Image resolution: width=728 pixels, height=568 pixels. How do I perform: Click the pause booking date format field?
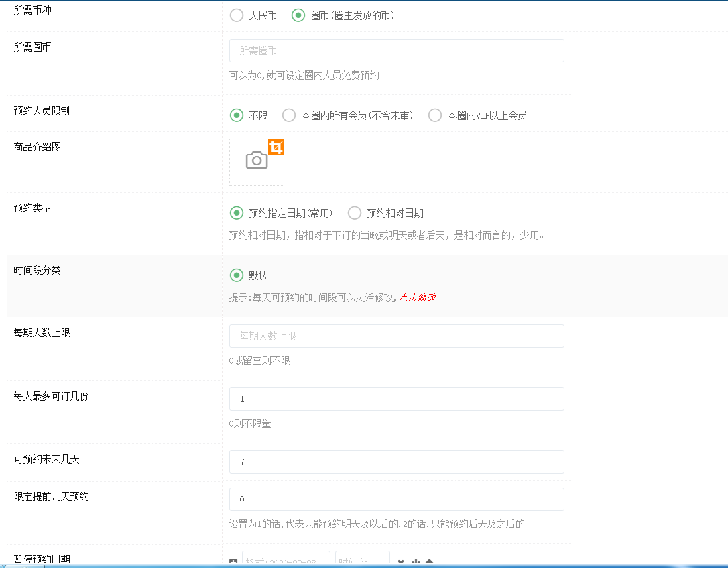point(286,559)
